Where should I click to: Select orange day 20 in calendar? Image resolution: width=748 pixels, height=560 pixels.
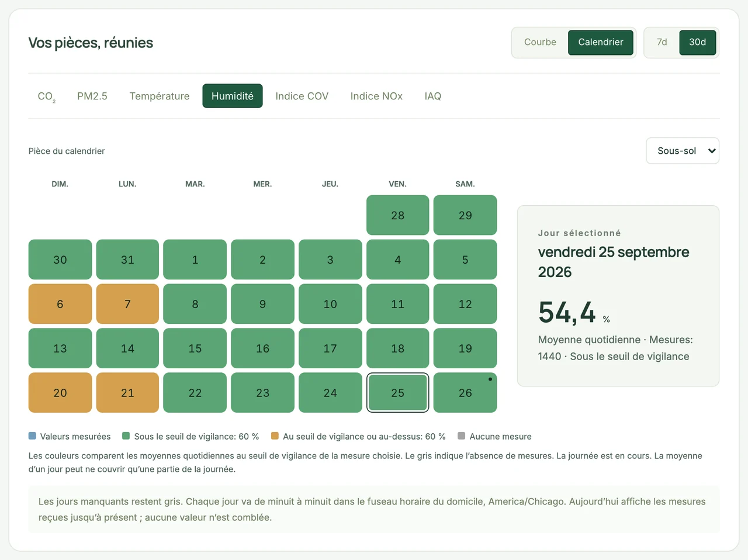pos(60,393)
